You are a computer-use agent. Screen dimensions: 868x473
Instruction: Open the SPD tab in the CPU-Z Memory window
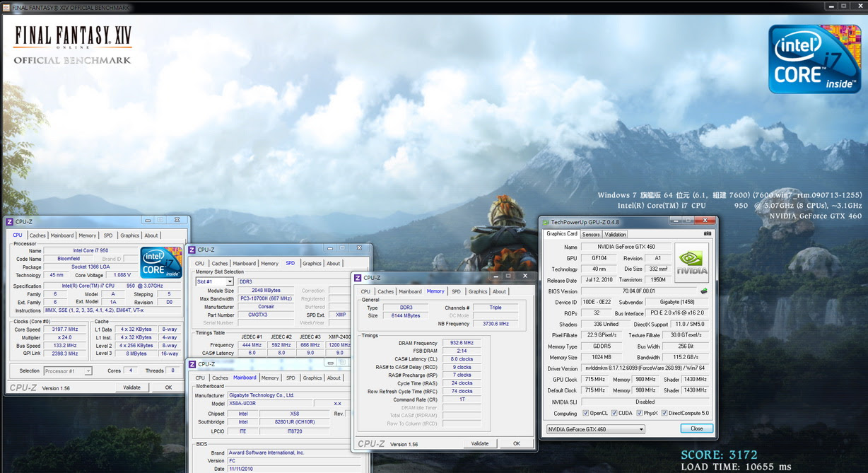pyautogui.click(x=456, y=291)
